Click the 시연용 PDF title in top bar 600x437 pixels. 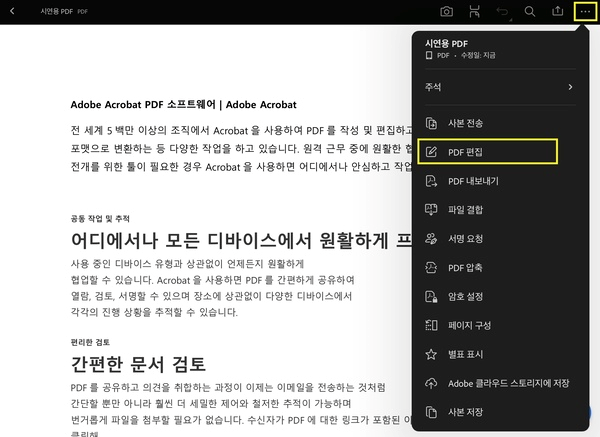pyautogui.click(x=57, y=11)
